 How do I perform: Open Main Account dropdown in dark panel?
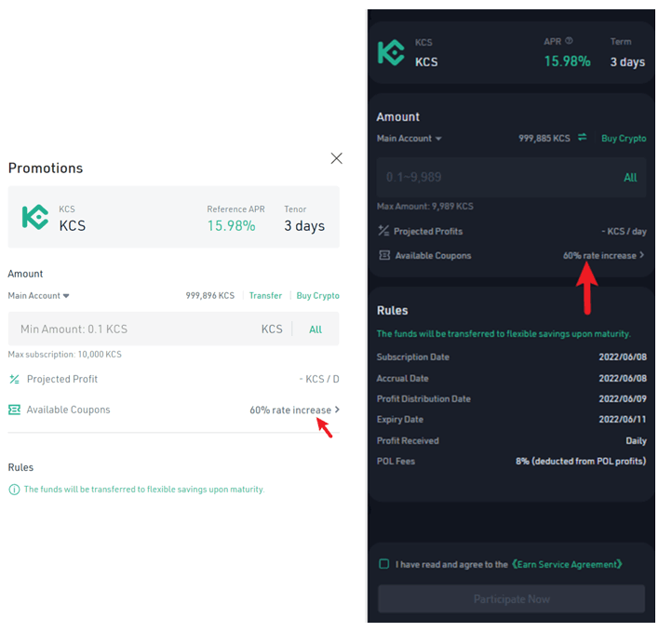tap(409, 139)
